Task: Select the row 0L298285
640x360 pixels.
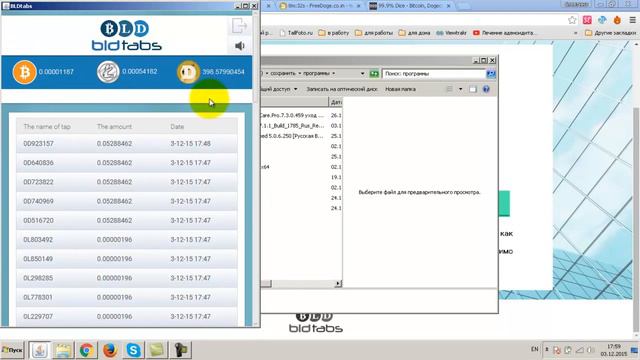Action: click(x=127, y=278)
